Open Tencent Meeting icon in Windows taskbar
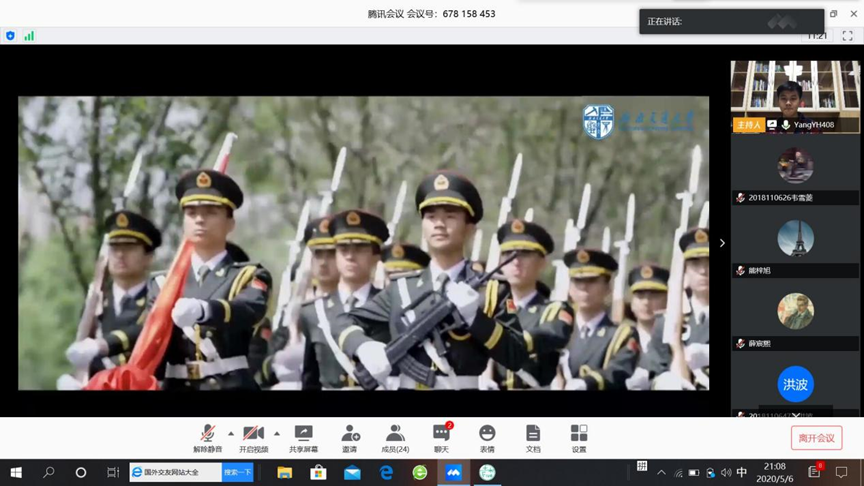The height and width of the screenshot is (486, 864). (454, 472)
